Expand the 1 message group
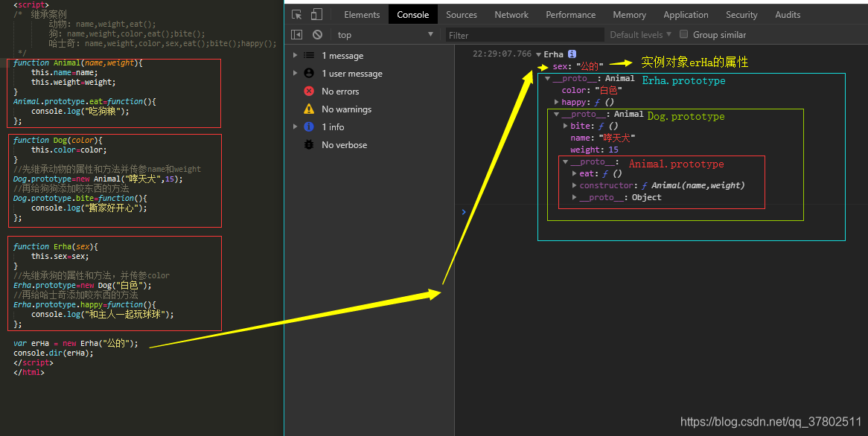868x436 pixels. click(x=295, y=55)
